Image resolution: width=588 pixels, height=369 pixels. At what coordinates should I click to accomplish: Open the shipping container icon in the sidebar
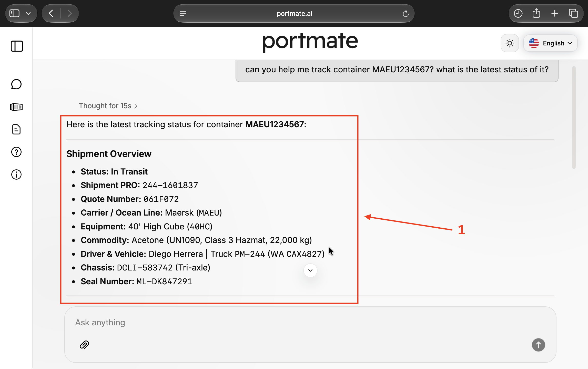[16, 107]
